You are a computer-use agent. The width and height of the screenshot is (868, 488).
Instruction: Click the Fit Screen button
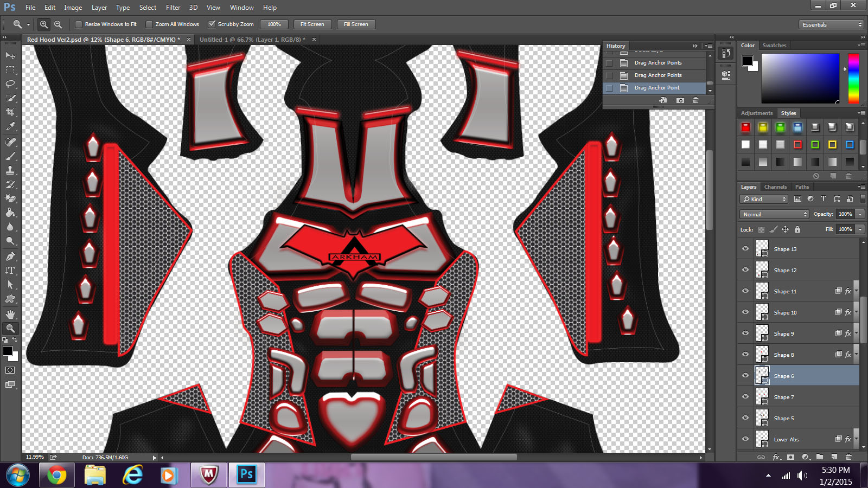click(x=312, y=24)
